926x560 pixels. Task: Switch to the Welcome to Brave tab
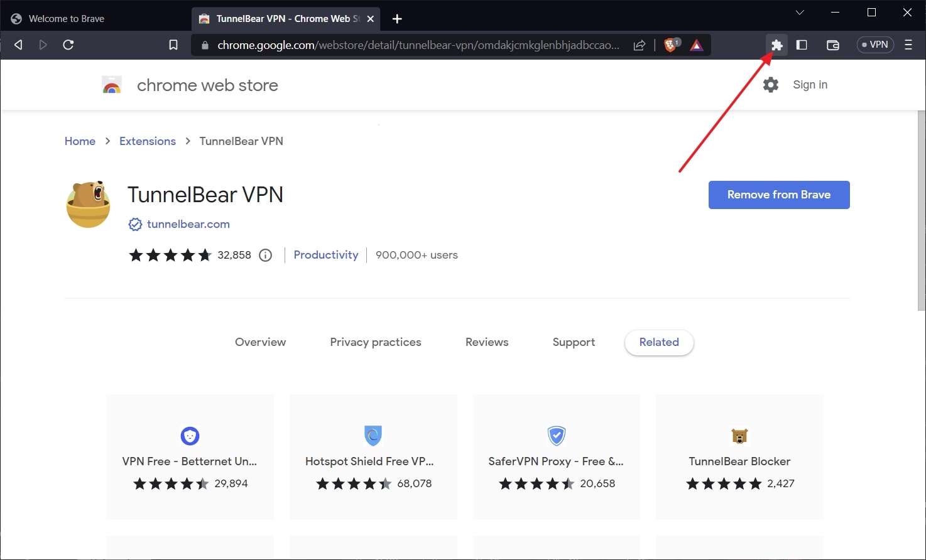(94, 19)
